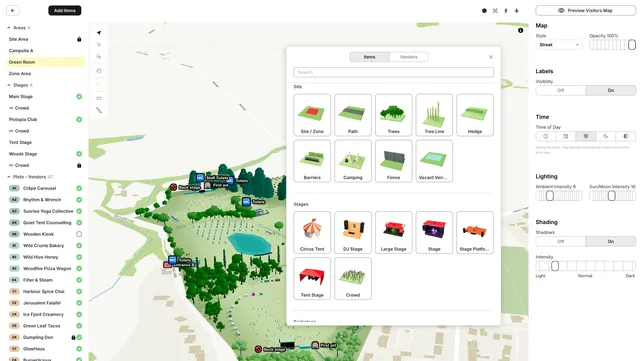Select the Site / Zone item

[x=312, y=115]
